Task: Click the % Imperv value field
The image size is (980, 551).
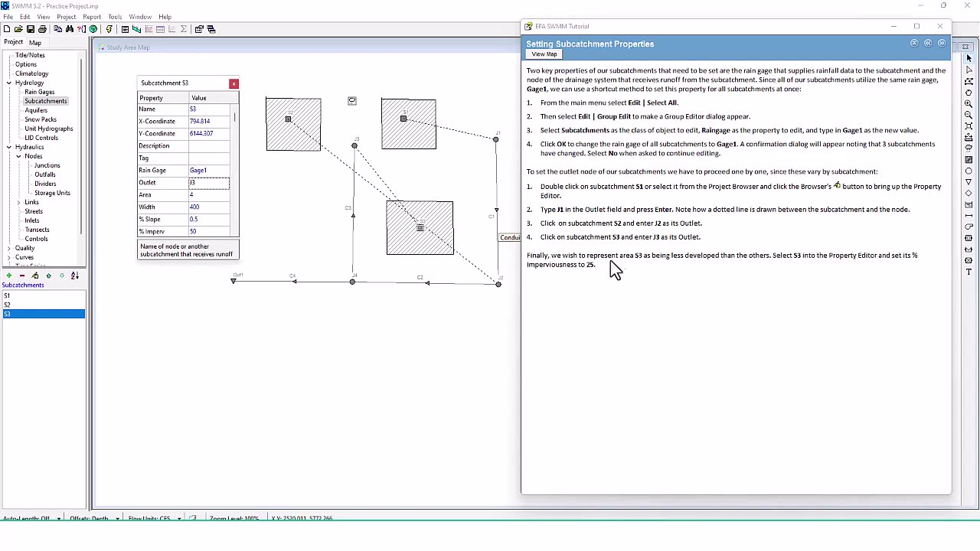Action: point(209,231)
